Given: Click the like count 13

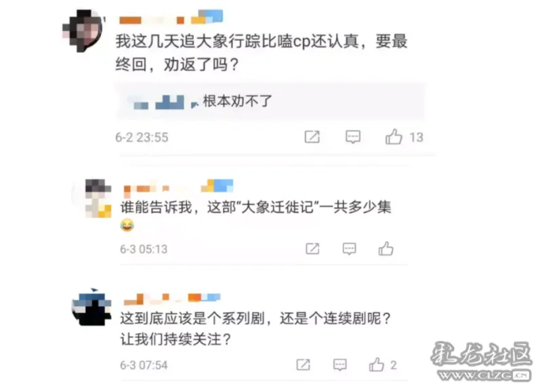Looking at the screenshot, I should coord(416,137).
